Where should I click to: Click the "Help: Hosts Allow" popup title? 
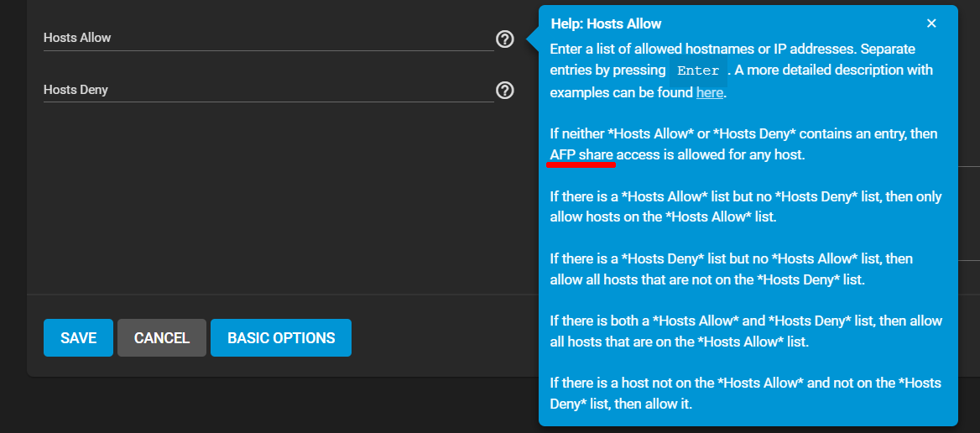pyautogui.click(x=606, y=24)
